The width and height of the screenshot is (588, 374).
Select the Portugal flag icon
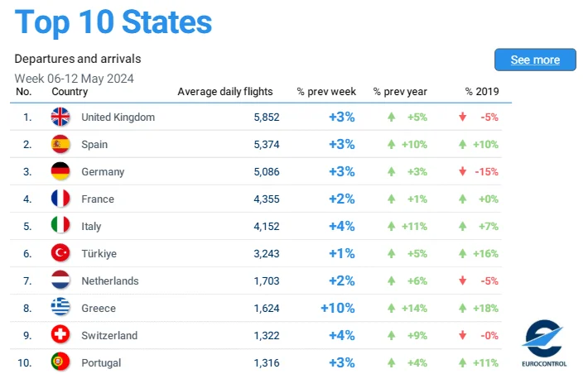click(x=60, y=362)
